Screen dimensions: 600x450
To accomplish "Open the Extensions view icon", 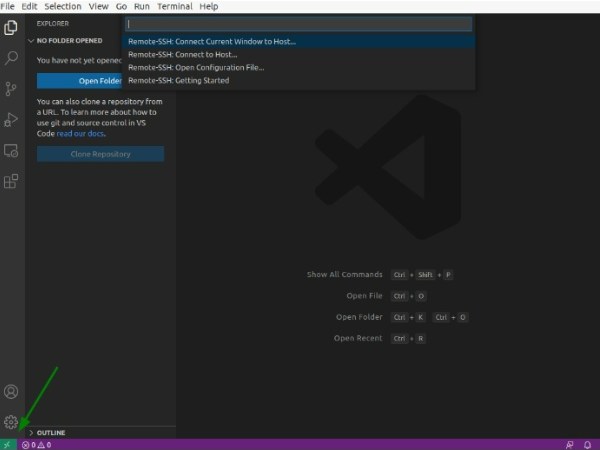I will coord(11,181).
